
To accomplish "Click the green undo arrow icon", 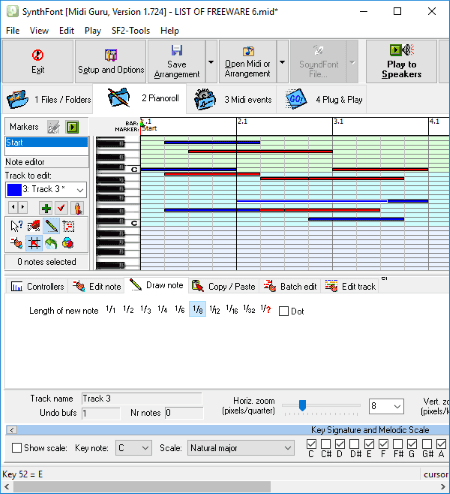I will point(51,243).
